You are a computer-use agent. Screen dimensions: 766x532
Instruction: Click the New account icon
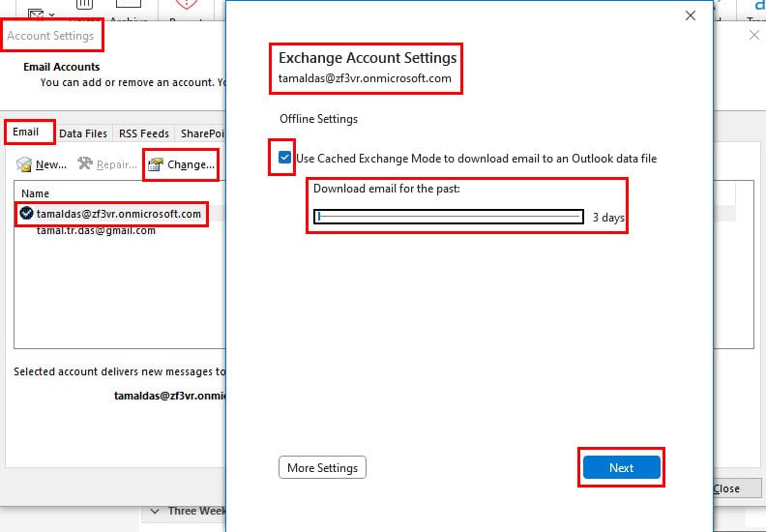point(24,164)
